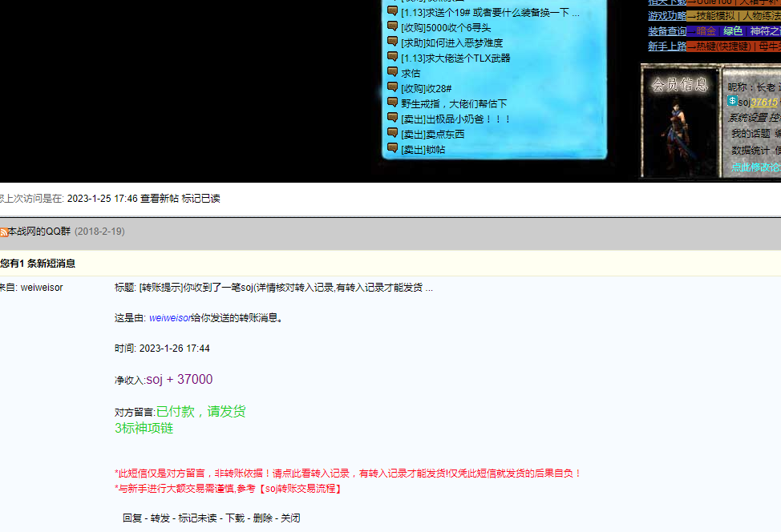Click the post icon beside [卖出]锁帖
This screenshot has height=532, width=781.
[392, 149]
